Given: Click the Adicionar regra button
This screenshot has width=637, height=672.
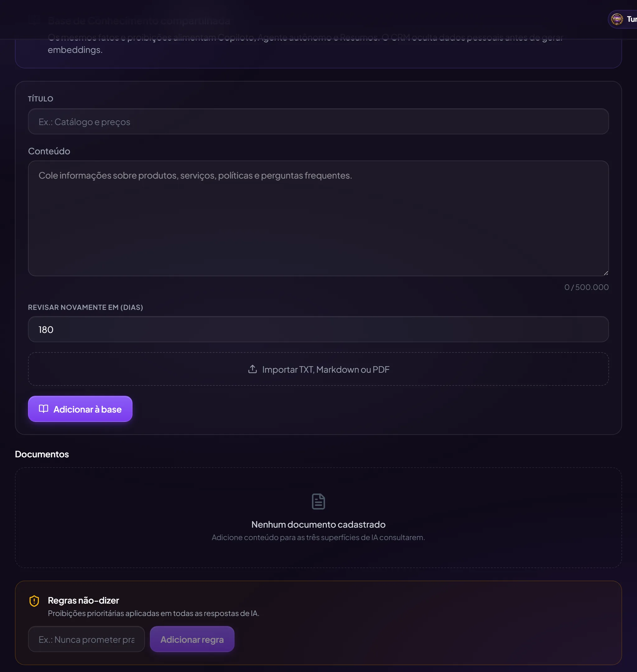Looking at the screenshot, I should pyautogui.click(x=192, y=639).
